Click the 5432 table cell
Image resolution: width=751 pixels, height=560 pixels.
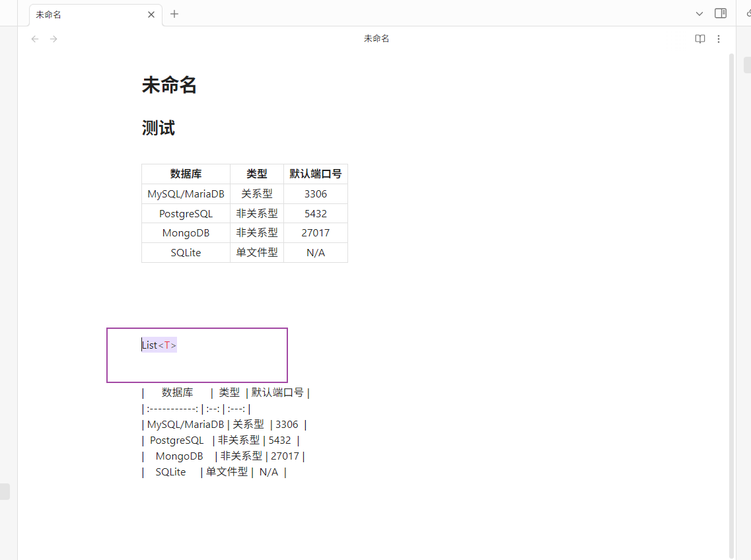[x=316, y=214]
